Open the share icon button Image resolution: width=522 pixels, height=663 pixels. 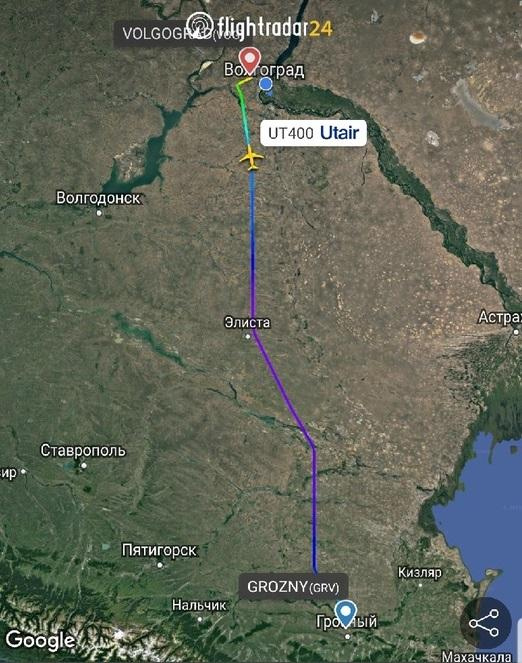(x=485, y=623)
